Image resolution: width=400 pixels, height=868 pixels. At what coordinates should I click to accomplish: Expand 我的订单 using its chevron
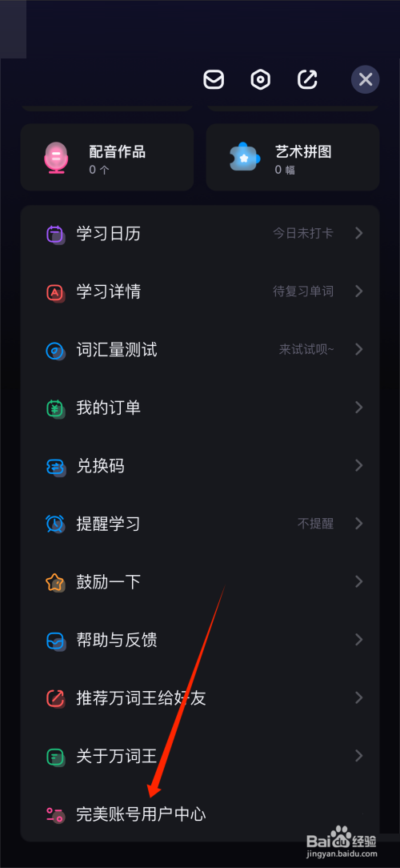(x=358, y=408)
